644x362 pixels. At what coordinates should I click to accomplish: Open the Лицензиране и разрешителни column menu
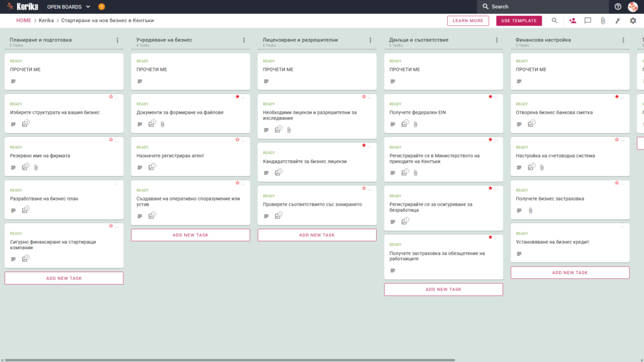tap(370, 40)
